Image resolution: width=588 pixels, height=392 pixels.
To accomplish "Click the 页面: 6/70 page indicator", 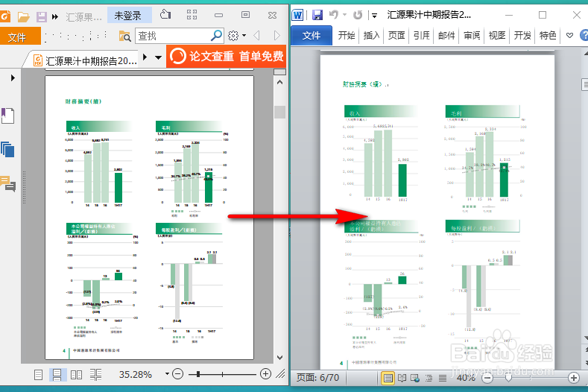I will 317,377.
